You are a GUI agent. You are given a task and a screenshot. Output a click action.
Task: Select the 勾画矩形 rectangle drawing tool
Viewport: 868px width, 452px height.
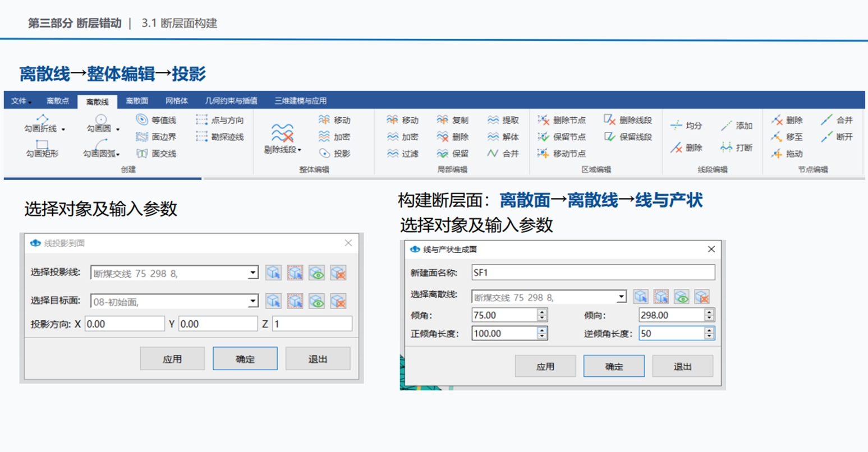[x=42, y=149]
